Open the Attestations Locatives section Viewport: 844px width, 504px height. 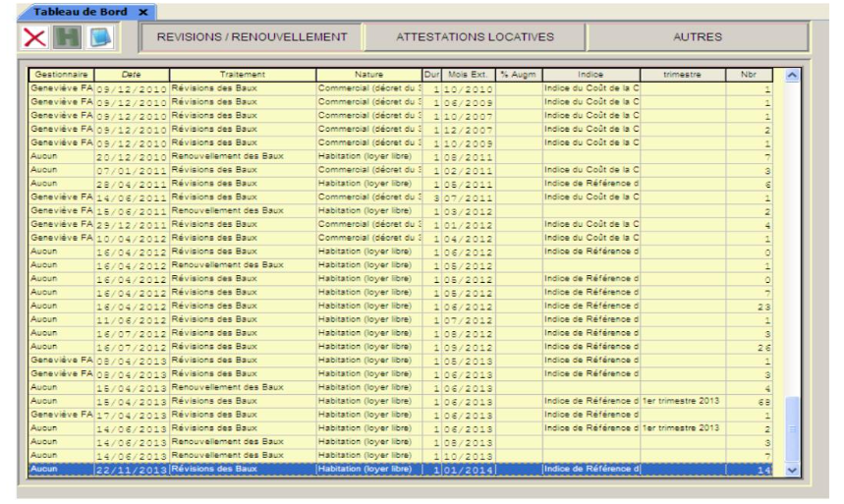(x=475, y=37)
